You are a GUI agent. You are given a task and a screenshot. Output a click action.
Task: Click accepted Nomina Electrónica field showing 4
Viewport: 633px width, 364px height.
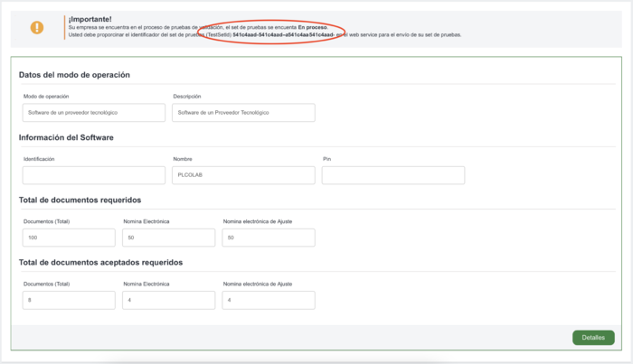tap(169, 300)
